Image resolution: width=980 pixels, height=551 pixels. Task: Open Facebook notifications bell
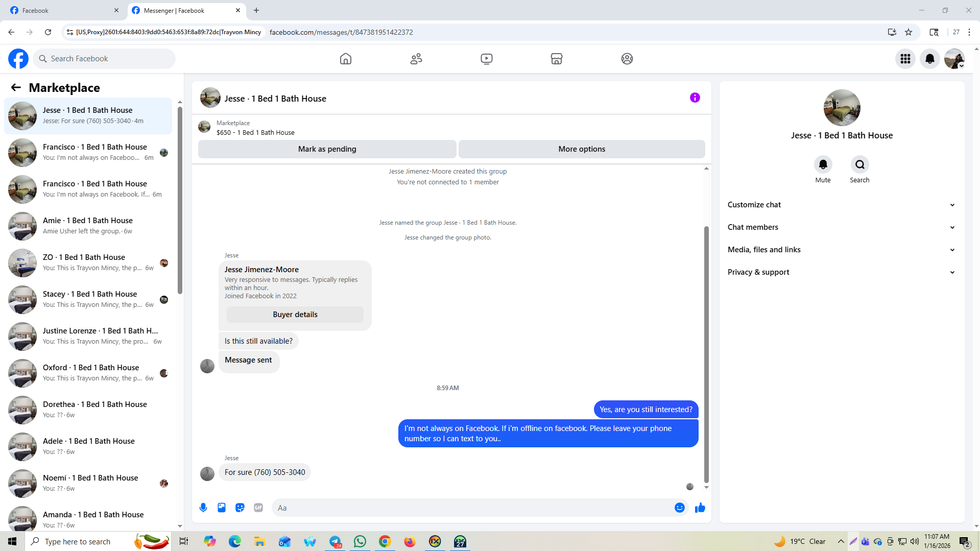tap(930, 59)
